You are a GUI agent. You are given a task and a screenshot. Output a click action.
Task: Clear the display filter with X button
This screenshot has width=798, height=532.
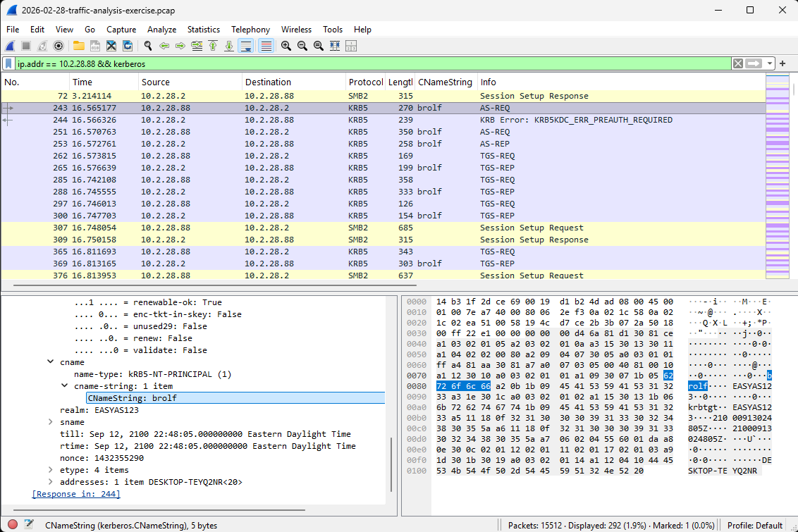pos(737,63)
